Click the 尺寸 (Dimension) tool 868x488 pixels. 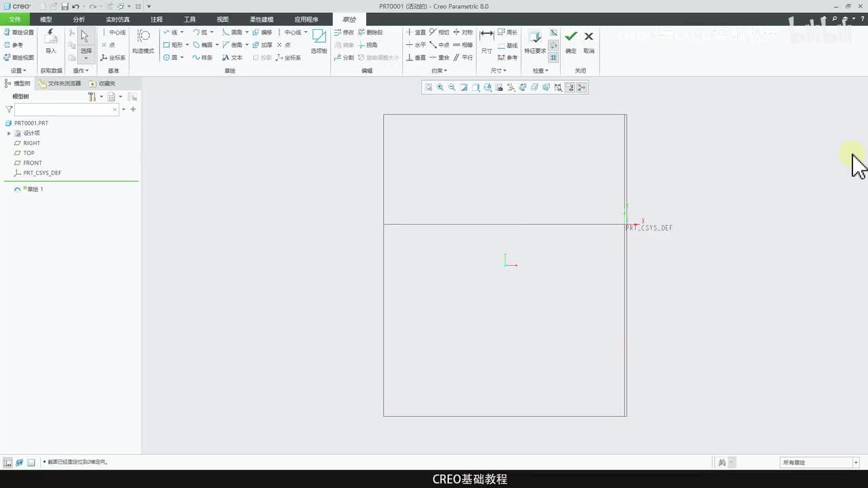486,41
